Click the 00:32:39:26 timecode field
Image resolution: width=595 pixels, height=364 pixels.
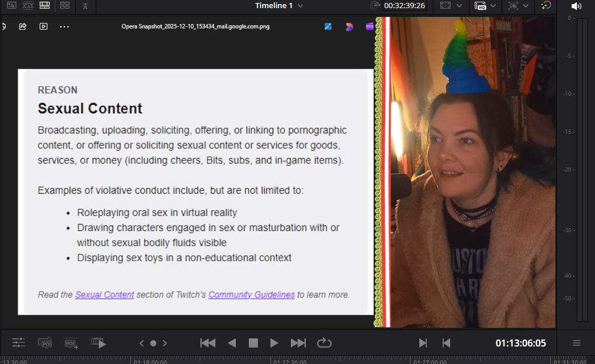[404, 6]
